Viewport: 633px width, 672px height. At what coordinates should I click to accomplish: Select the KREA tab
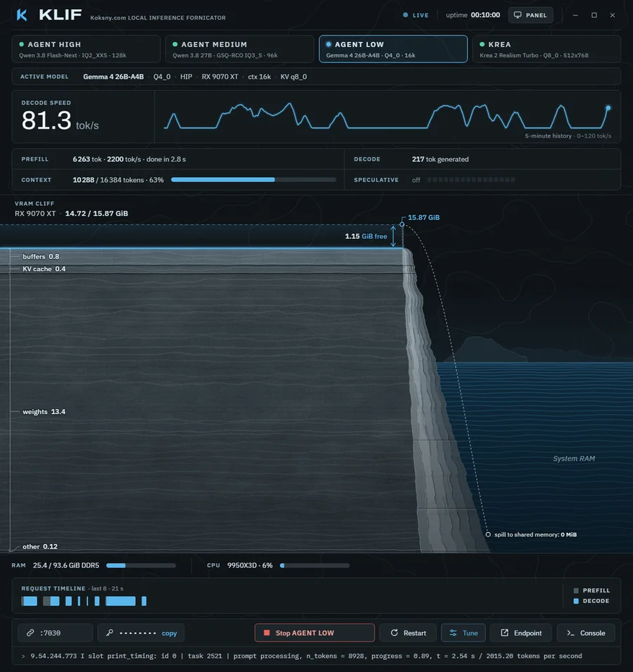(546, 49)
